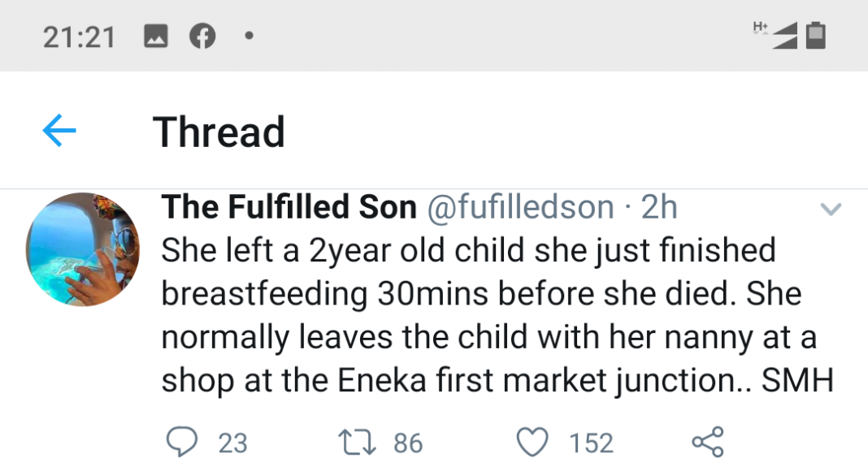This screenshot has height=471, width=868.
Task: Open tweet options chevron menu
Action: pyautogui.click(x=830, y=210)
